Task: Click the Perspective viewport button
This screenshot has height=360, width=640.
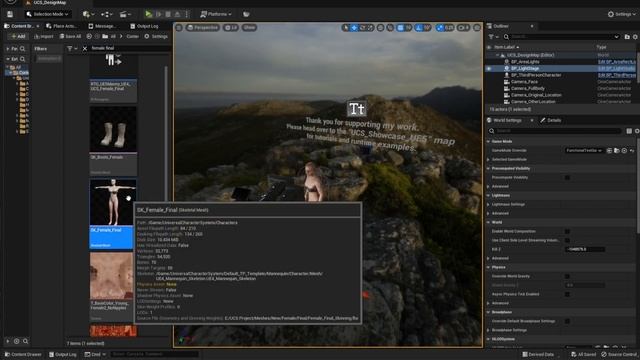Action: (203, 28)
